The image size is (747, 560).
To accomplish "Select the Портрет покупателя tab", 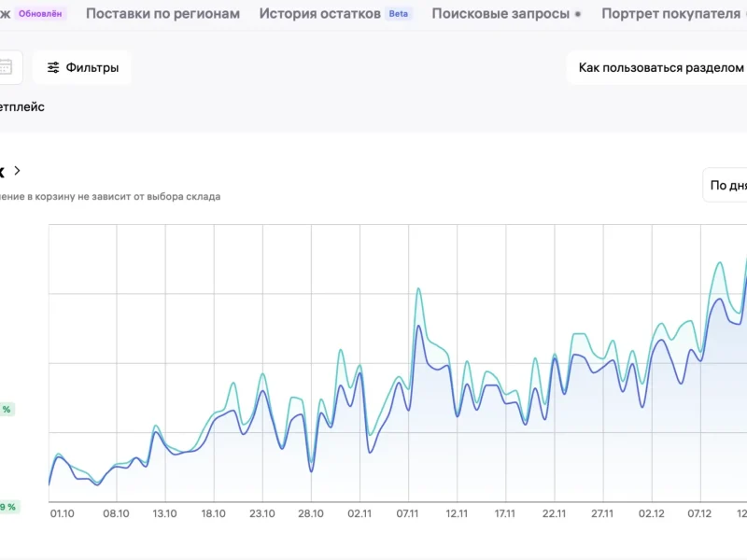I will pyautogui.click(x=669, y=14).
